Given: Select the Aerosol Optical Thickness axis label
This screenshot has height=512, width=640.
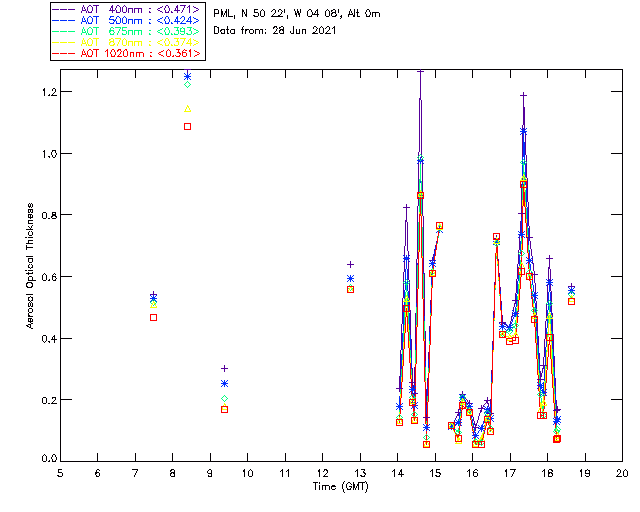Looking at the screenshot, I should pos(30,266).
